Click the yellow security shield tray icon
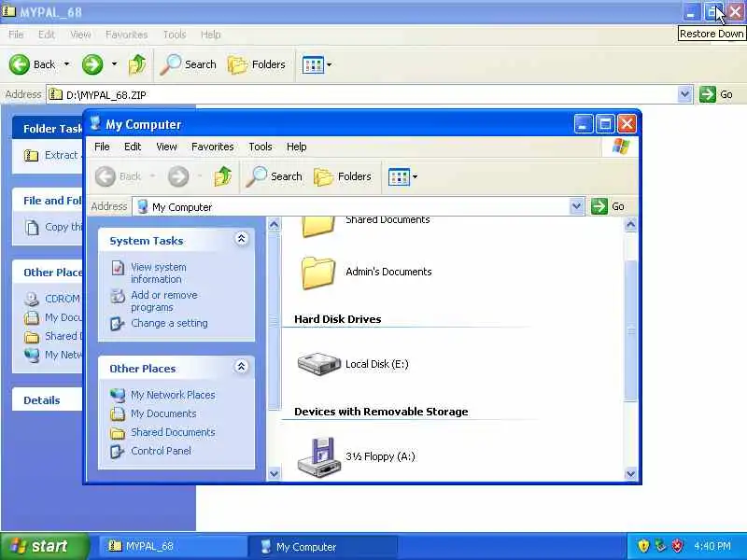 point(643,546)
